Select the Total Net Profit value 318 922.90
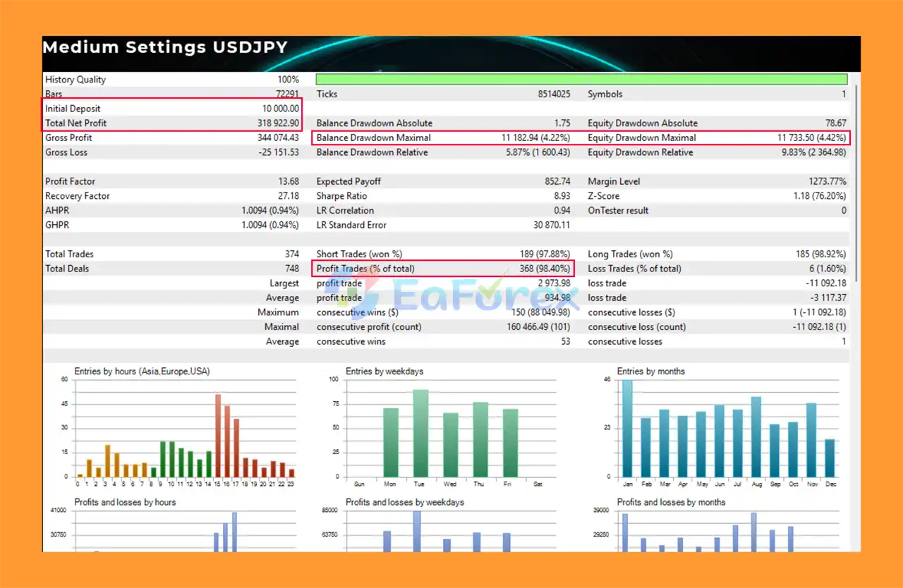Image resolution: width=903 pixels, height=588 pixels. click(x=278, y=123)
